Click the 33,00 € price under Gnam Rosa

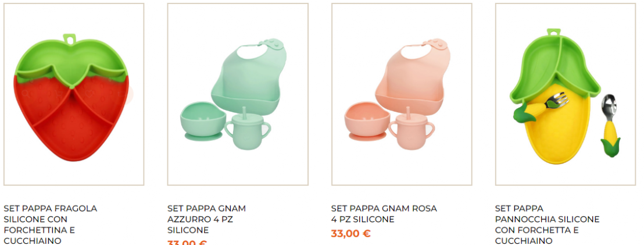[x=350, y=233]
